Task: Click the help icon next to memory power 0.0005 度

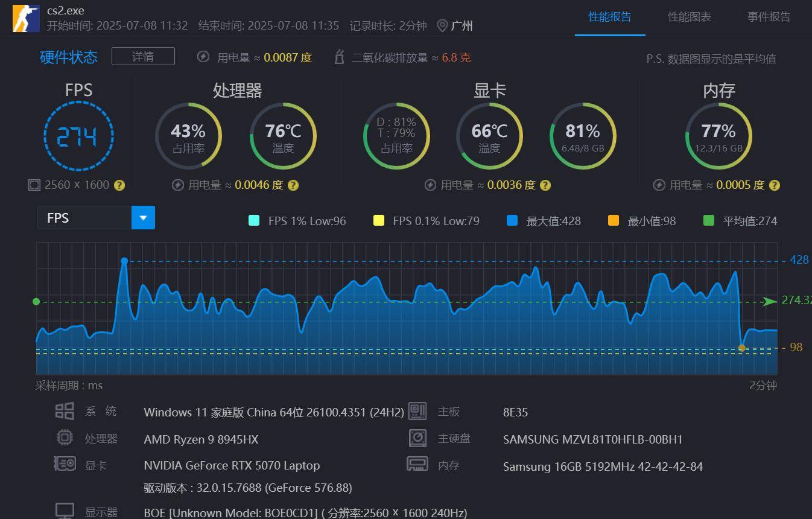Action: [x=775, y=185]
